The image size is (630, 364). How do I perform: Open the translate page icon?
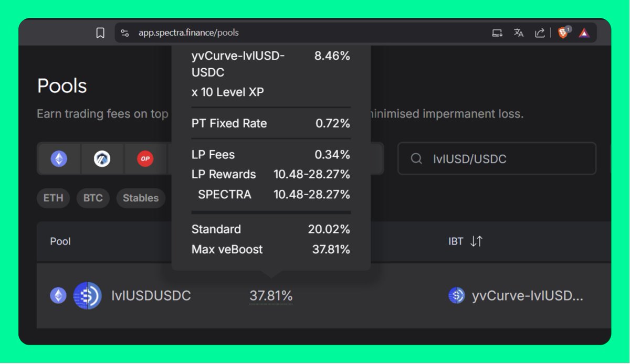click(519, 33)
